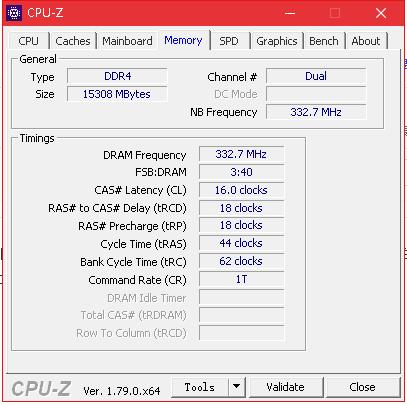Viewport: 407px width, 404px height.
Task: Click the Channel # Dual field
Action: [x=316, y=76]
